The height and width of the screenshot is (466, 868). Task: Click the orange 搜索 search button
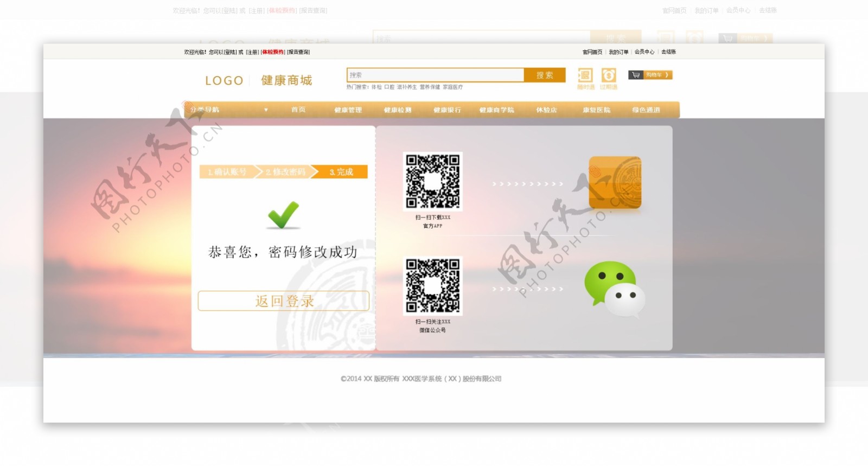[545, 75]
